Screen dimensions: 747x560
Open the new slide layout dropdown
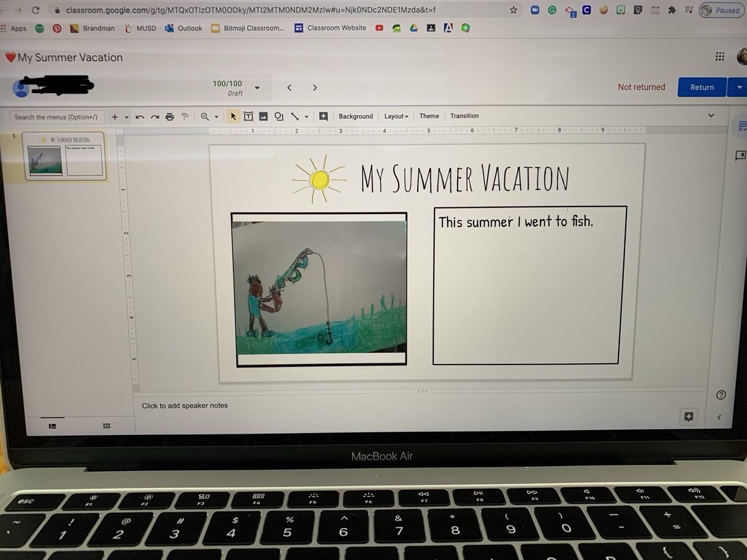pos(126,117)
